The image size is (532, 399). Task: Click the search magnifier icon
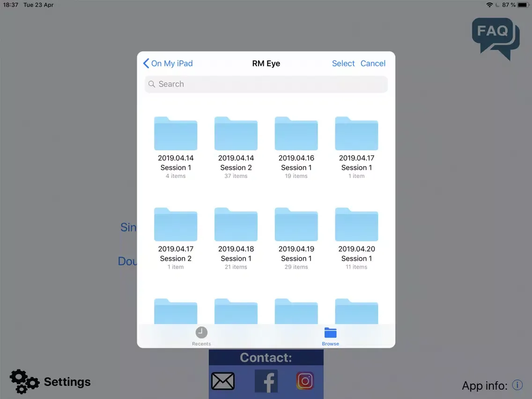pyautogui.click(x=152, y=84)
